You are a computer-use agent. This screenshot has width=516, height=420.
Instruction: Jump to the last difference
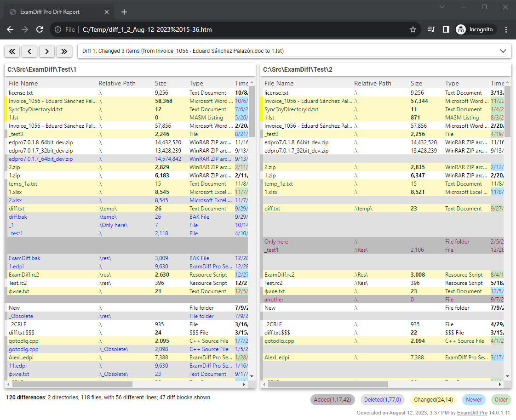[64, 51]
